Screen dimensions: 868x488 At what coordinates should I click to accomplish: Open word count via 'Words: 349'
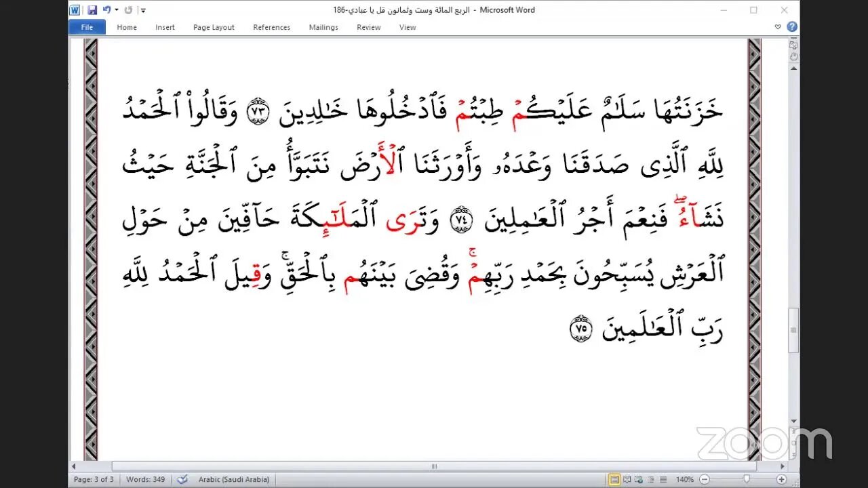146,479
